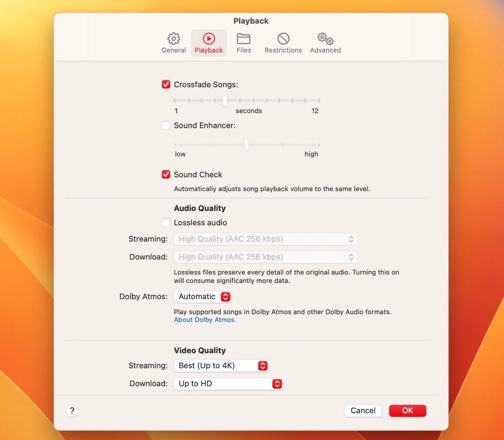504x440 pixels.
Task: Follow the About Dolby Atmos link
Action: (205, 320)
